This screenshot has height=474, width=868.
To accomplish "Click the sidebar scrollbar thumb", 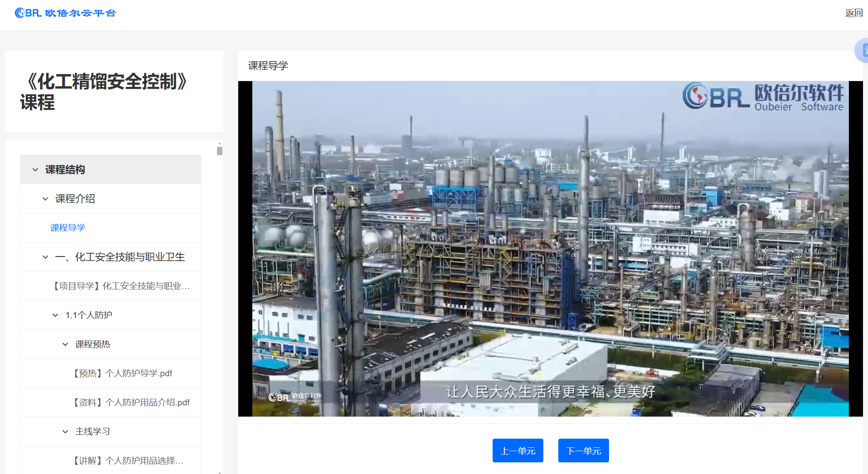I will tap(219, 151).
